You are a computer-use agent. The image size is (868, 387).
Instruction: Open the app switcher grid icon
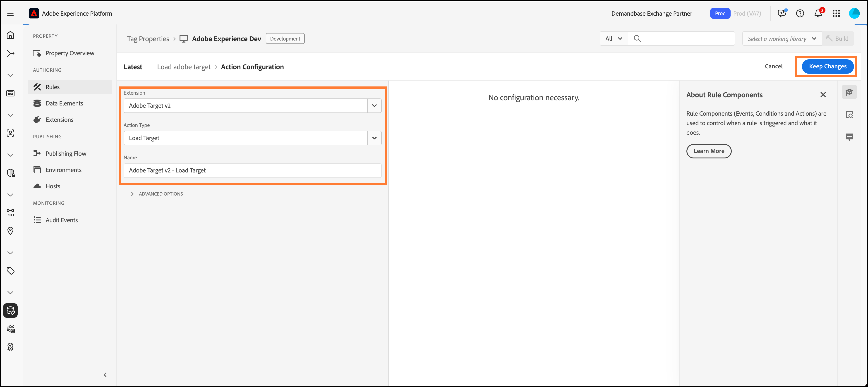pyautogui.click(x=836, y=14)
